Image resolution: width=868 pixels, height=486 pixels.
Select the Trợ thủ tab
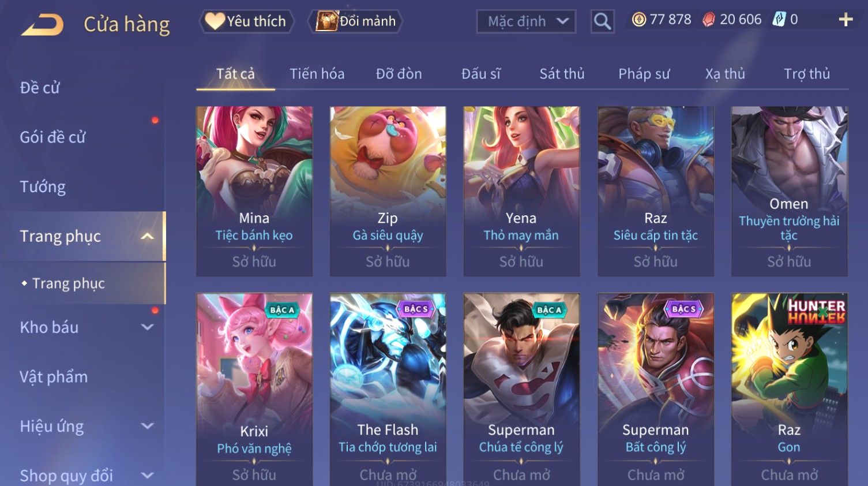pos(806,74)
